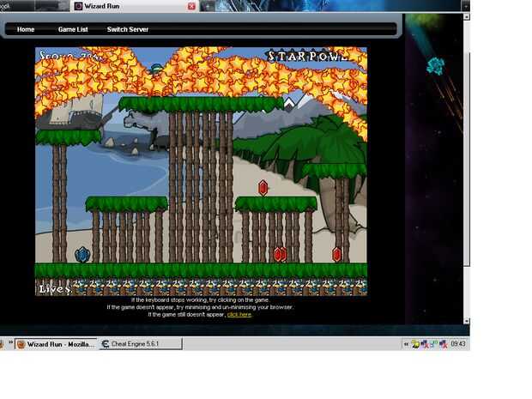The image size is (532, 399).
Task: Click the 'click here' link
Action: [239, 315]
